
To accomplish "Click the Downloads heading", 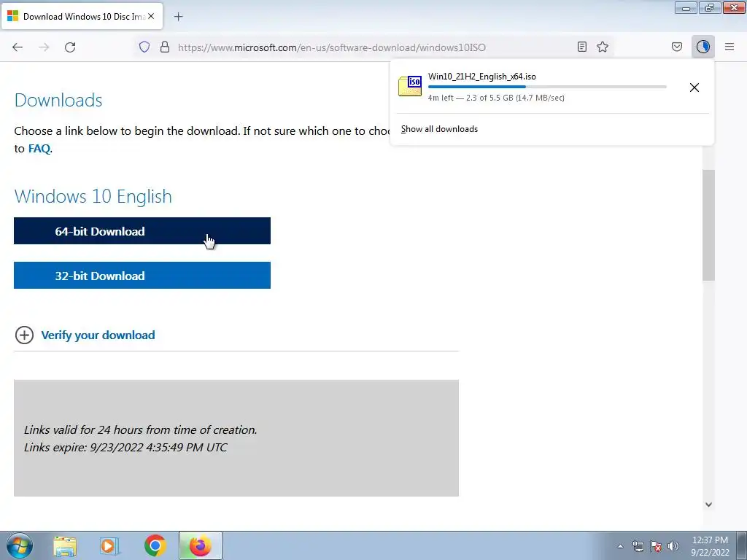I will pyautogui.click(x=58, y=100).
